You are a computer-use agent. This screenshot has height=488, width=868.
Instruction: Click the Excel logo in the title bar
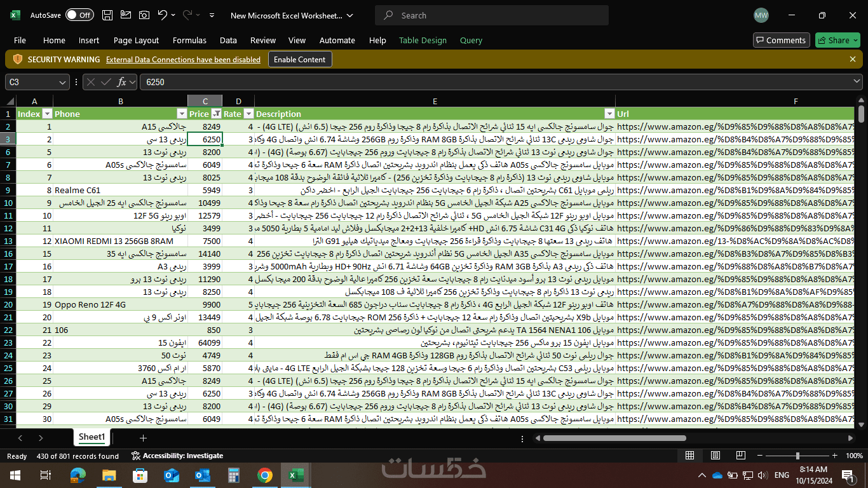pyautogui.click(x=15, y=15)
